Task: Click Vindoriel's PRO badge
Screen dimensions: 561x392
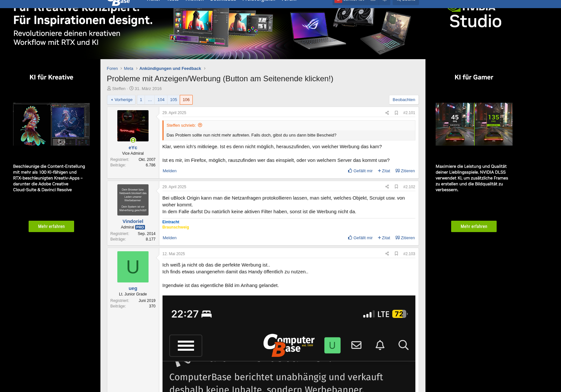Action: pos(140,227)
